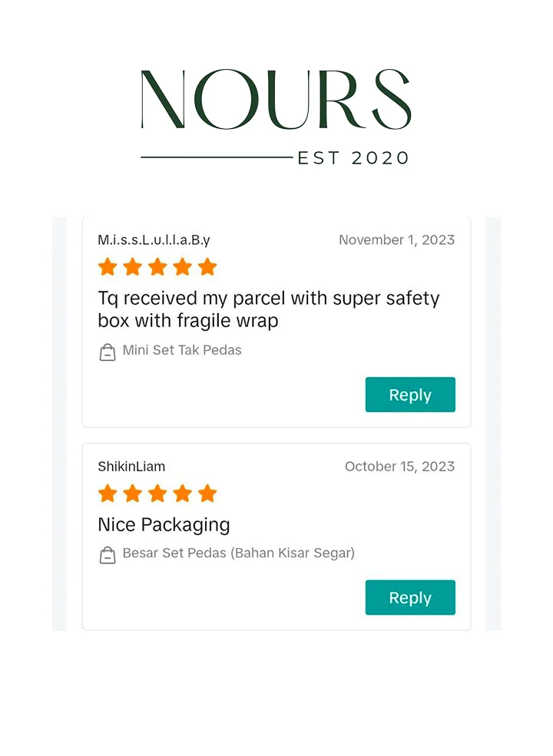This screenshot has width=553, height=756.
Task: Click Reply on ShikinLiam's review
Action: click(x=410, y=597)
